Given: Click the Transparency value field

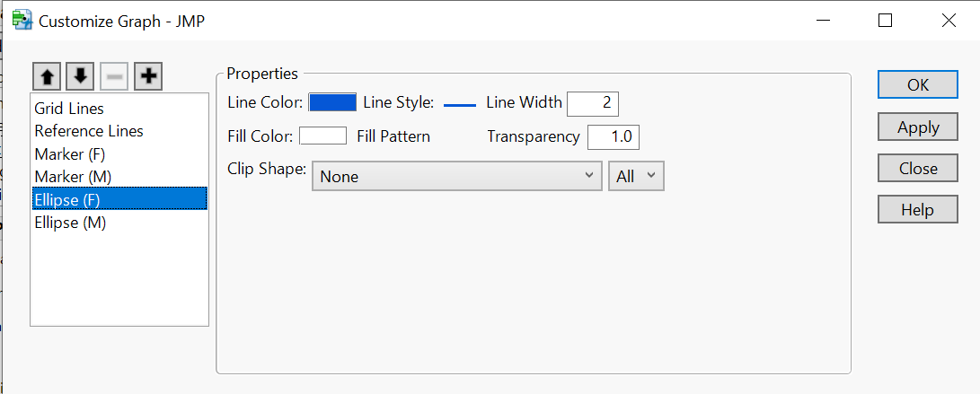Looking at the screenshot, I should pos(613,137).
